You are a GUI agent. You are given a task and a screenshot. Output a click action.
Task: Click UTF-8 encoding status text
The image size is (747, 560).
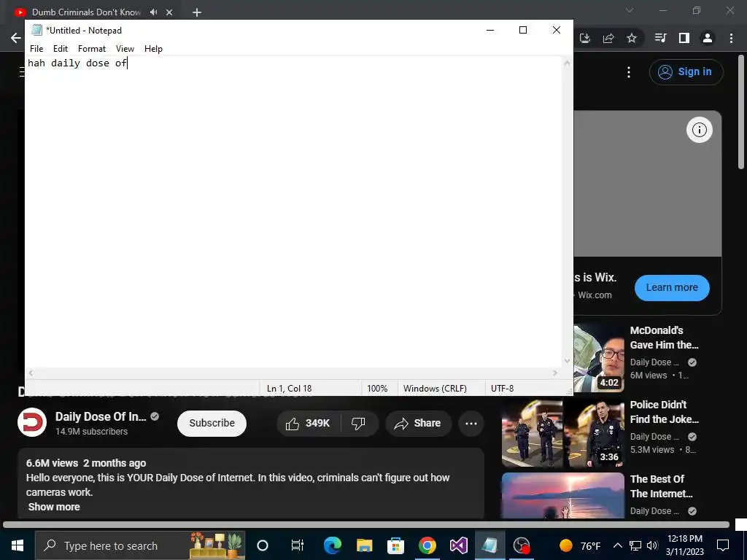[502, 389]
